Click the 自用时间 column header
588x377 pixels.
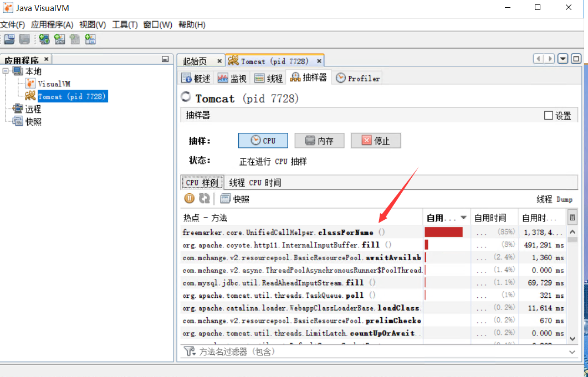(x=494, y=218)
